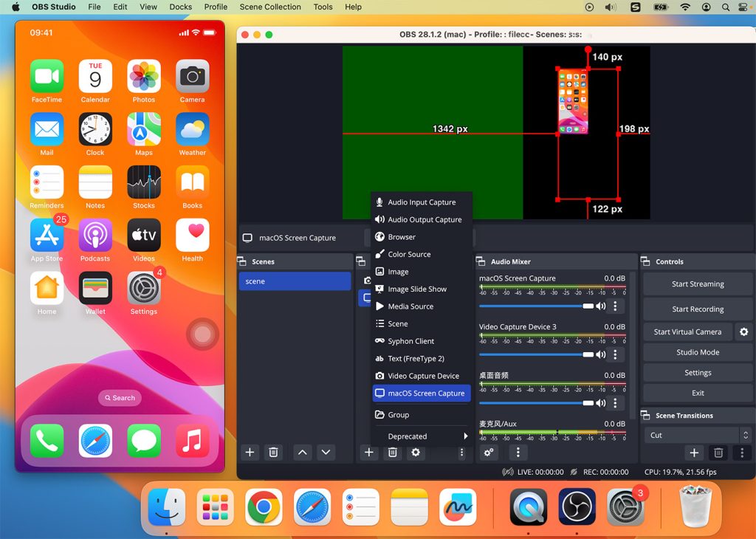Open advanced audio properties gears icon
Screen dimensions: 756x539
coord(489,452)
